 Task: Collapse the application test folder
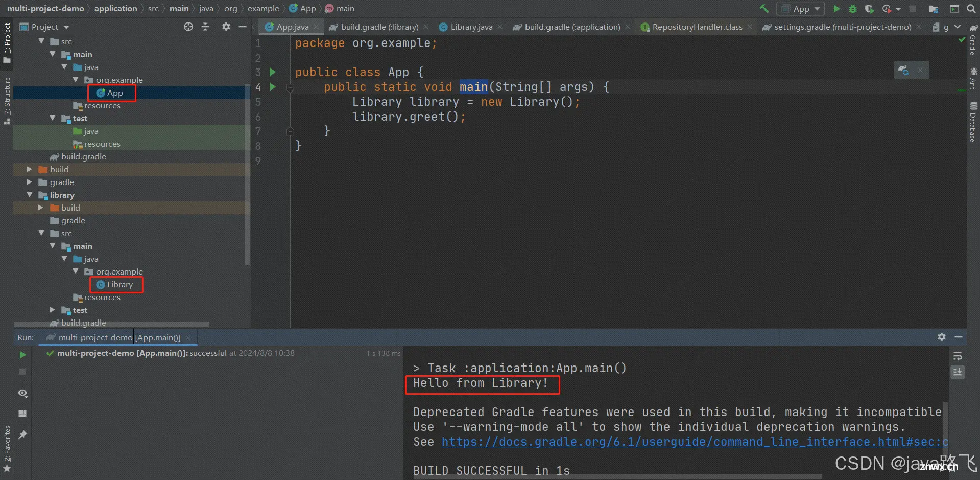pyautogui.click(x=53, y=118)
